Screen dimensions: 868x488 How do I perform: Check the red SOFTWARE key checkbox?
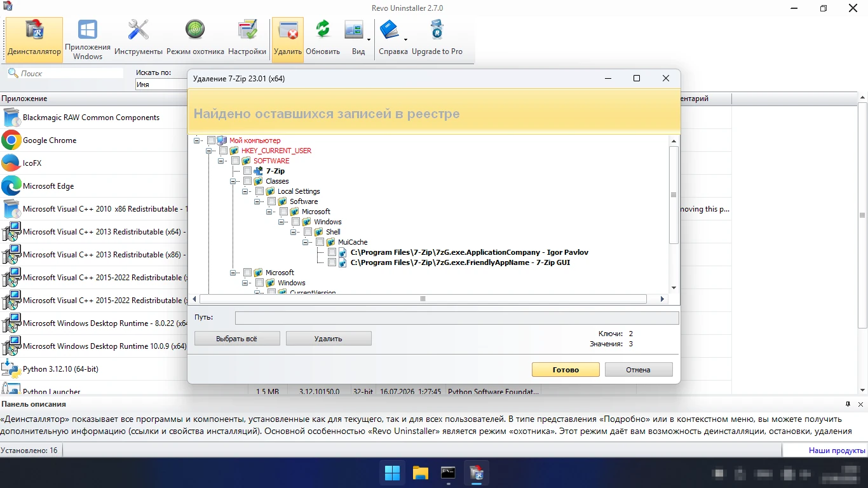pyautogui.click(x=235, y=161)
